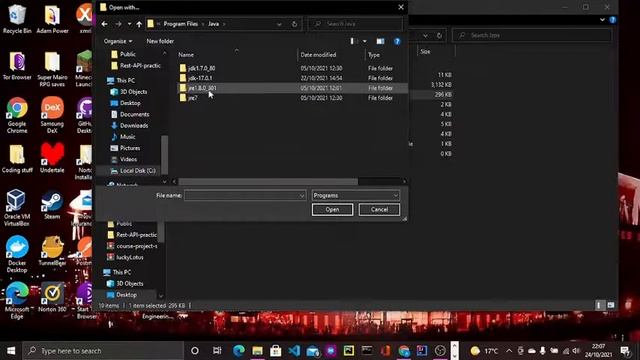Screen dimensions: 640x360
Task: Open Microsoft Store from taskbar
Action: tap(276, 351)
